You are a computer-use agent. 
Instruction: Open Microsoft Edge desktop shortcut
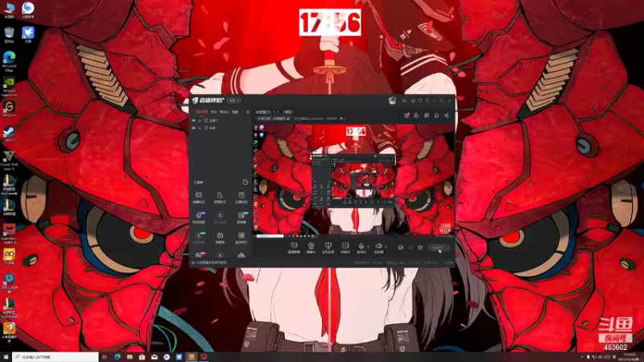tap(9, 62)
